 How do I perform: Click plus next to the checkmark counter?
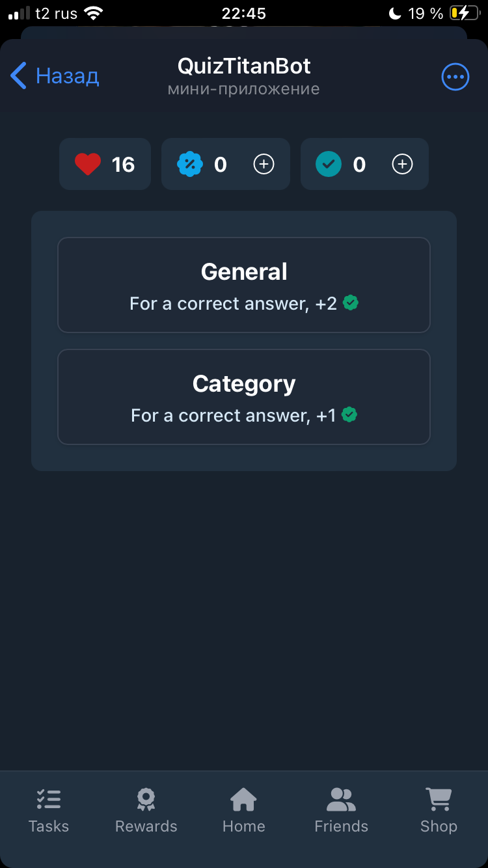(402, 164)
